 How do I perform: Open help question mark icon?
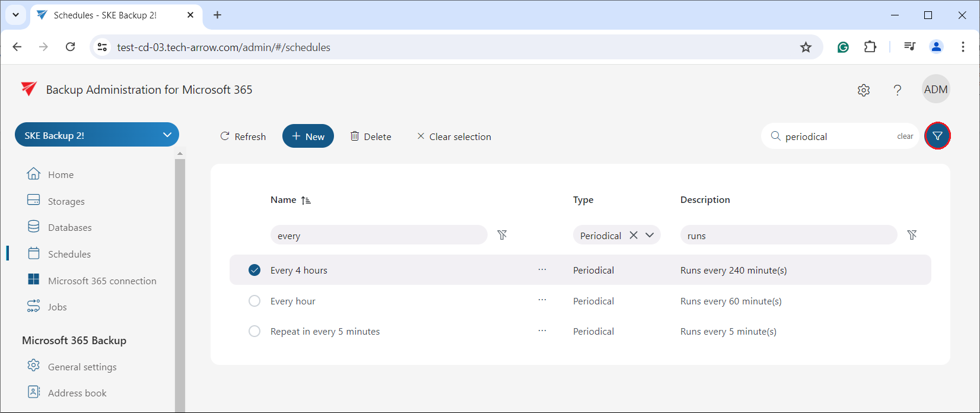tap(897, 90)
